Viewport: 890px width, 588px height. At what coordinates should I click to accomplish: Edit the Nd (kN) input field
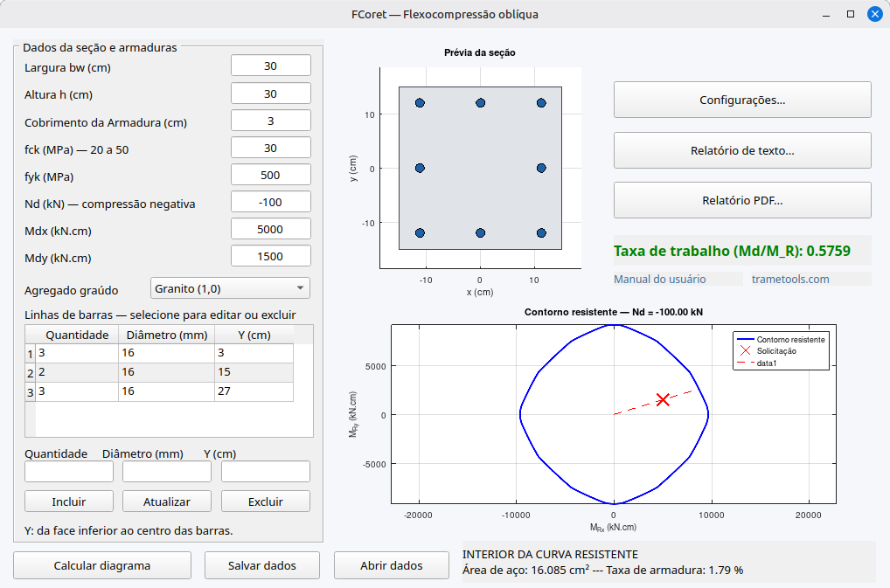(271, 202)
